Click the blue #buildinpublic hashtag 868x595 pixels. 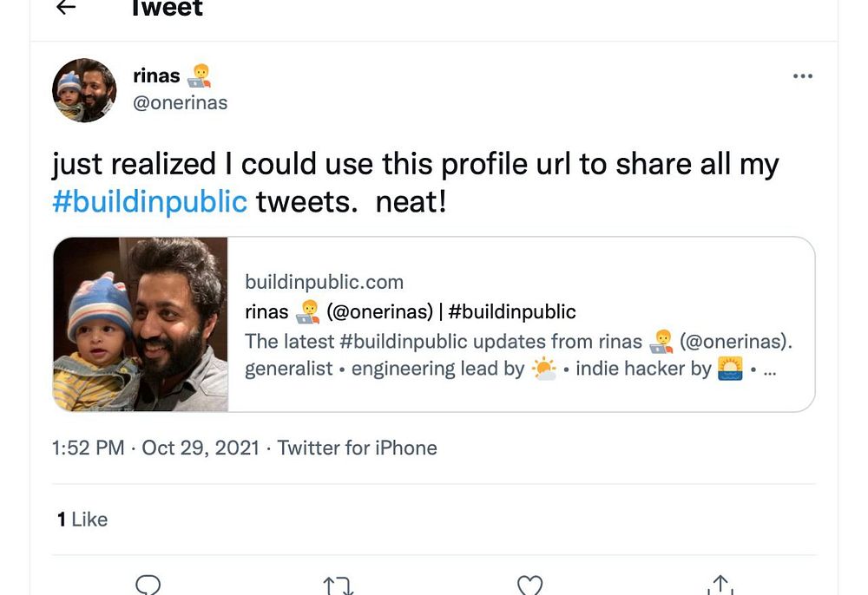pyautogui.click(x=149, y=201)
